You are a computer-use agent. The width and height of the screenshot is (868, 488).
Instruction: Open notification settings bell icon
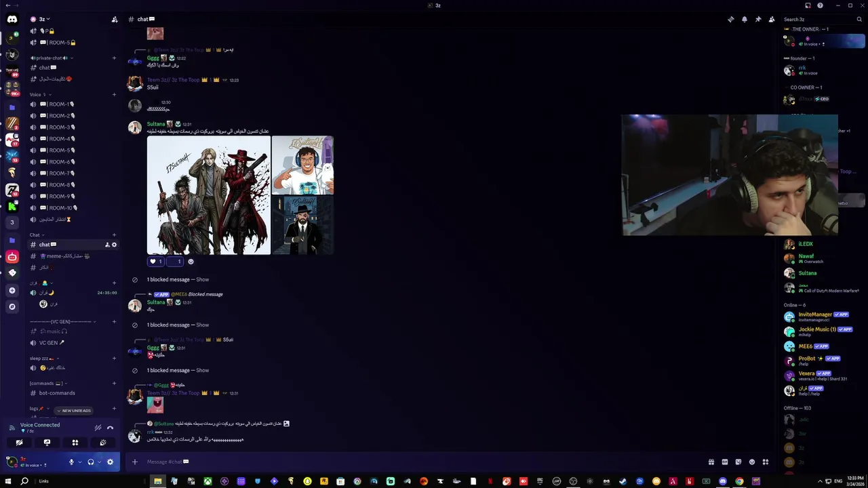tap(744, 19)
